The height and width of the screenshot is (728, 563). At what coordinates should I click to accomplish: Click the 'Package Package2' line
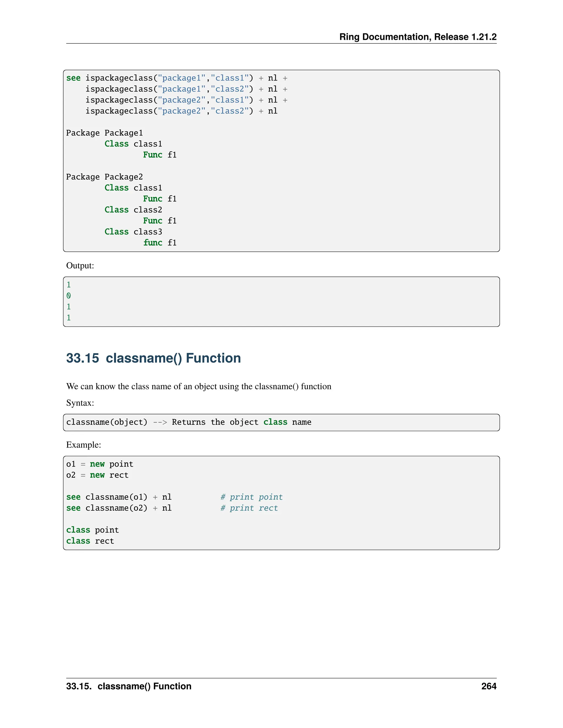point(104,177)
